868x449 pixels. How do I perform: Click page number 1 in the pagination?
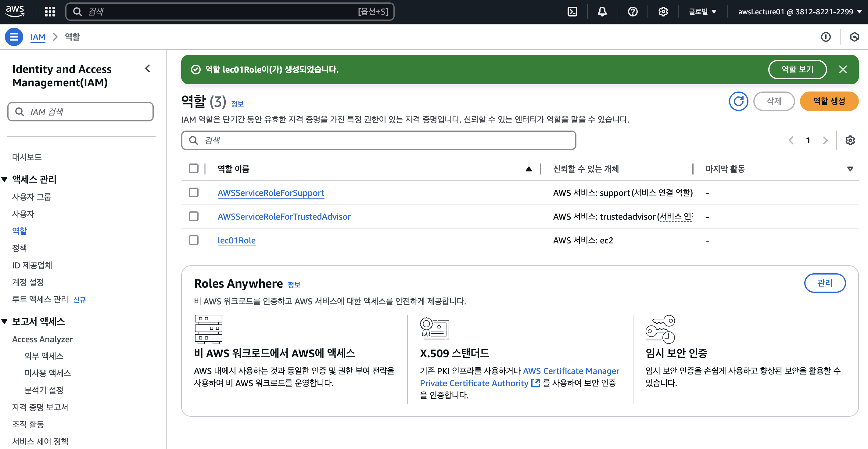808,140
